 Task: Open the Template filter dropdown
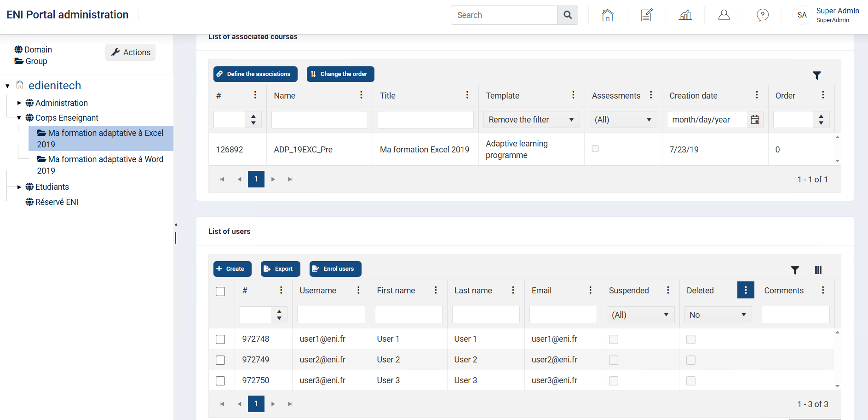[x=531, y=120]
